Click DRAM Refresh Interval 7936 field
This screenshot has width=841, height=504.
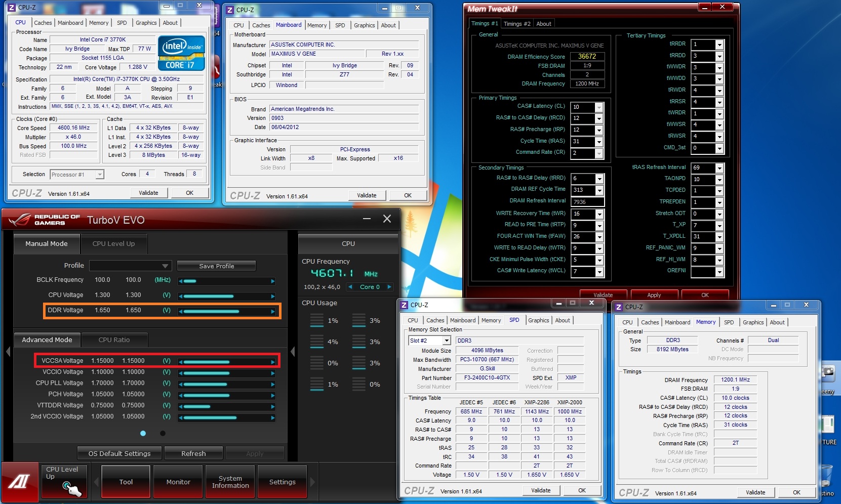[x=587, y=202]
